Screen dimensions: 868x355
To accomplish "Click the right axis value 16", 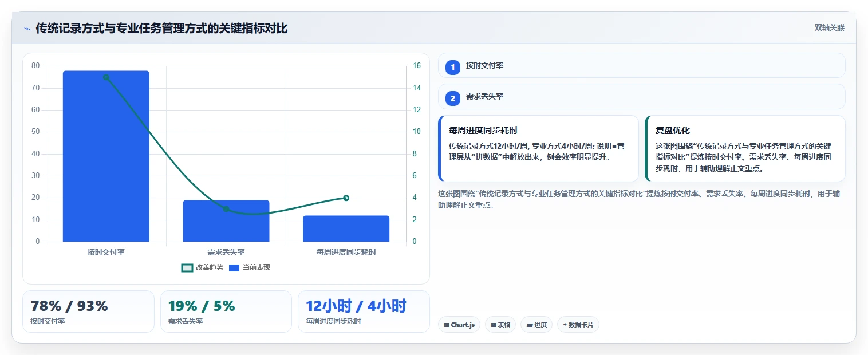I will 417,66.
